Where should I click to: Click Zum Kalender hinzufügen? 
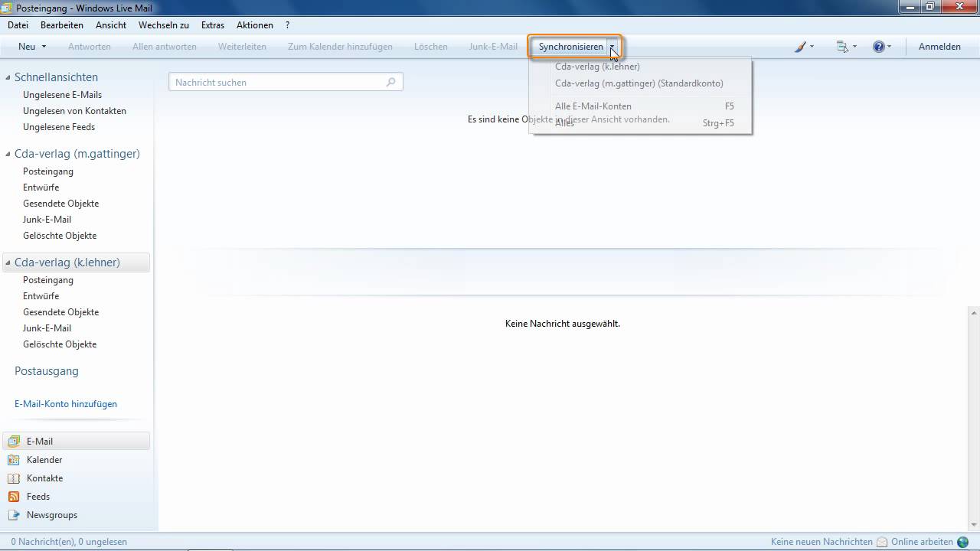340,47
